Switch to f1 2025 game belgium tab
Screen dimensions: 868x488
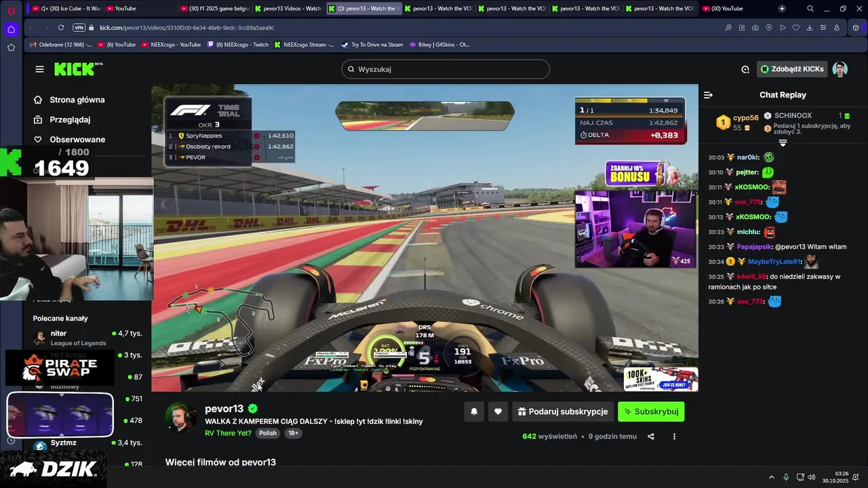click(x=214, y=8)
